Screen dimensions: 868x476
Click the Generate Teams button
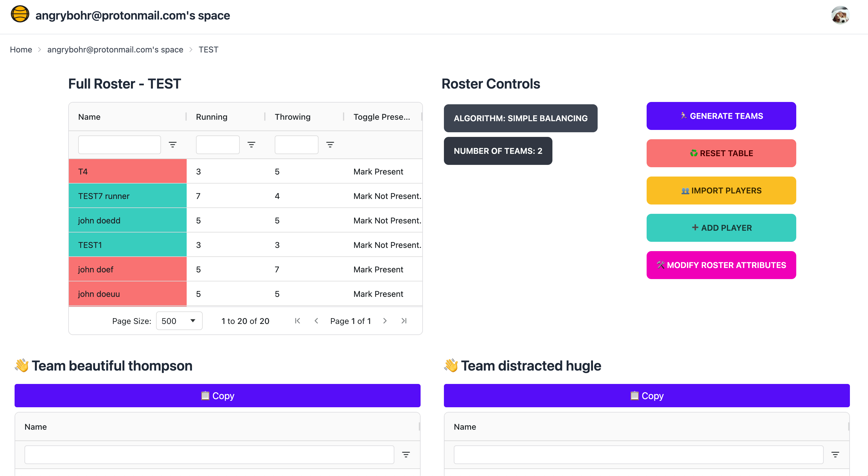click(x=721, y=116)
